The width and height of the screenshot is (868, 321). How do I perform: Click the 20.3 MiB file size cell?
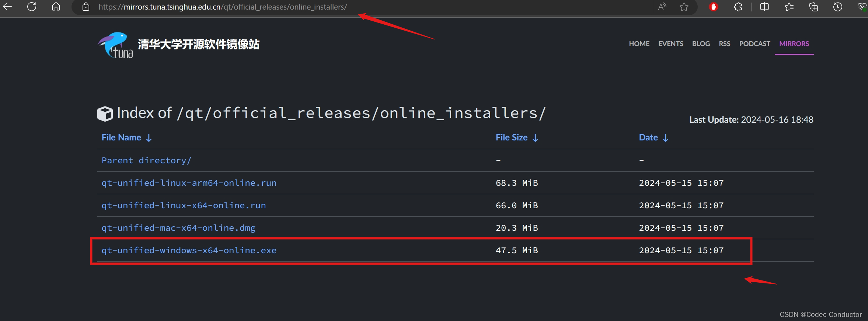[517, 228]
